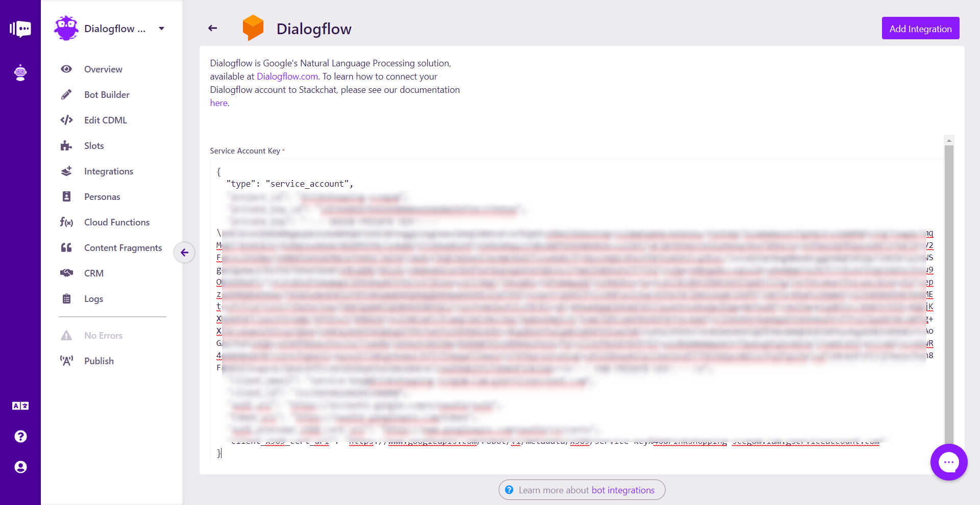Click the Logs clipboard icon

66,298
